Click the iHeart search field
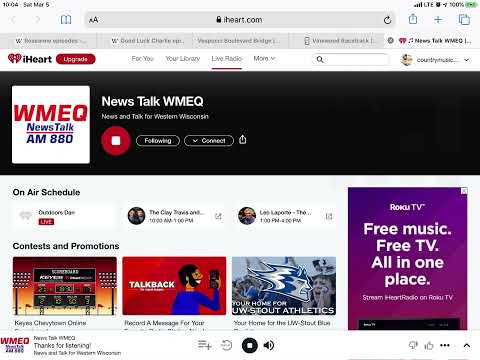480x360 pixels. click(350, 60)
